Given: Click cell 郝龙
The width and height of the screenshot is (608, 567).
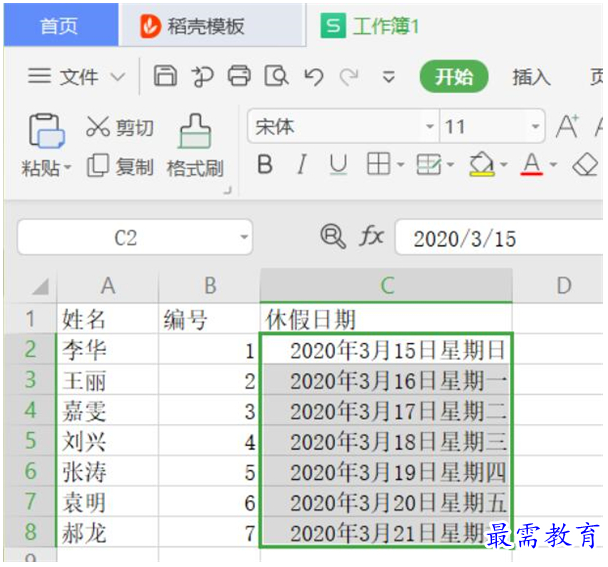Looking at the screenshot, I should (108, 532).
